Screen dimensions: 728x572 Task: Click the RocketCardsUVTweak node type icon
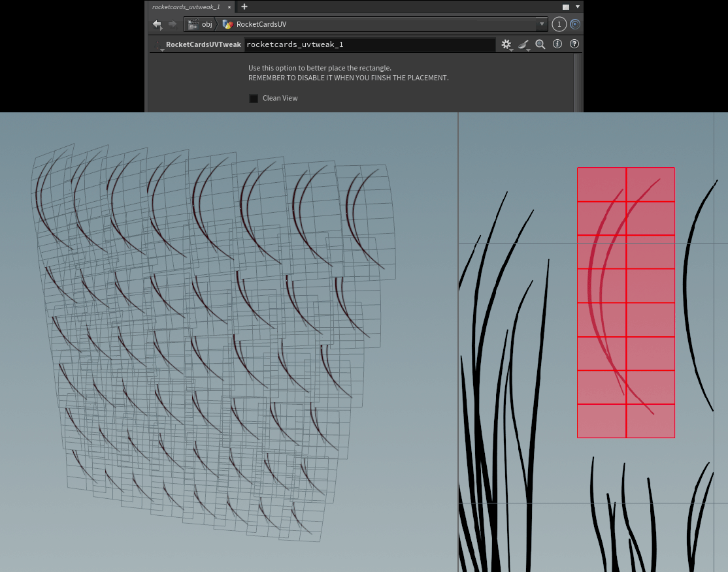click(158, 45)
